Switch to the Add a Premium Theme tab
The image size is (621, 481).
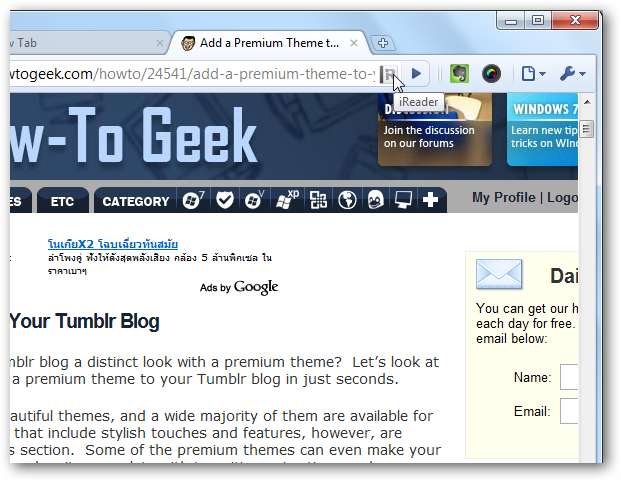pyautogui.click(x=269, y=43)
